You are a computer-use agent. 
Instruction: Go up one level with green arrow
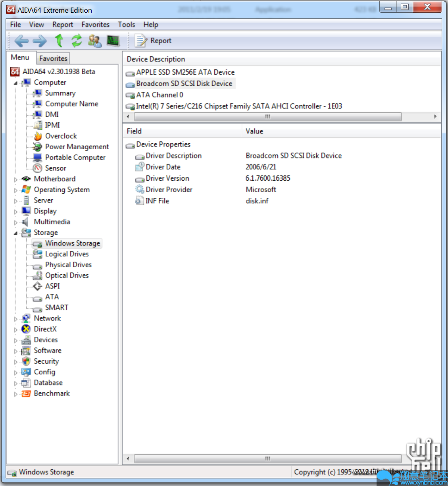coord(59,40)
